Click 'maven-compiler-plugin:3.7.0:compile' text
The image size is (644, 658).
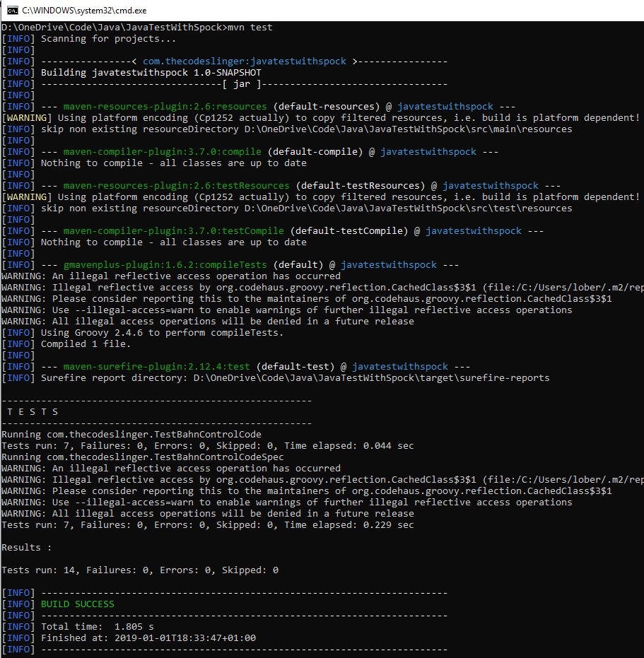point(162,152)
